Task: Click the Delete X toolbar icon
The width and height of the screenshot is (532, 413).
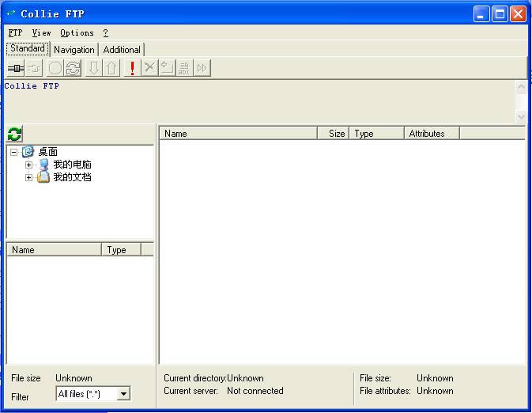Action: click(x=149, y=68)
